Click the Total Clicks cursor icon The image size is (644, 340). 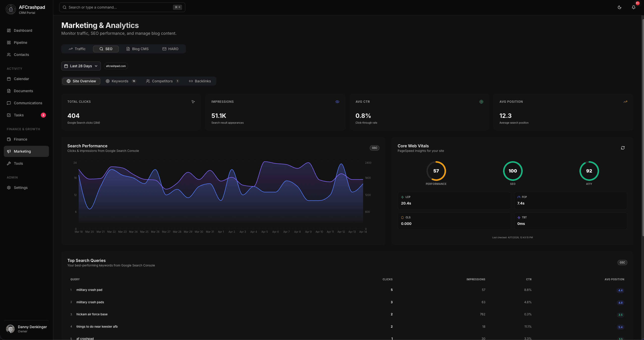[193, 102]
